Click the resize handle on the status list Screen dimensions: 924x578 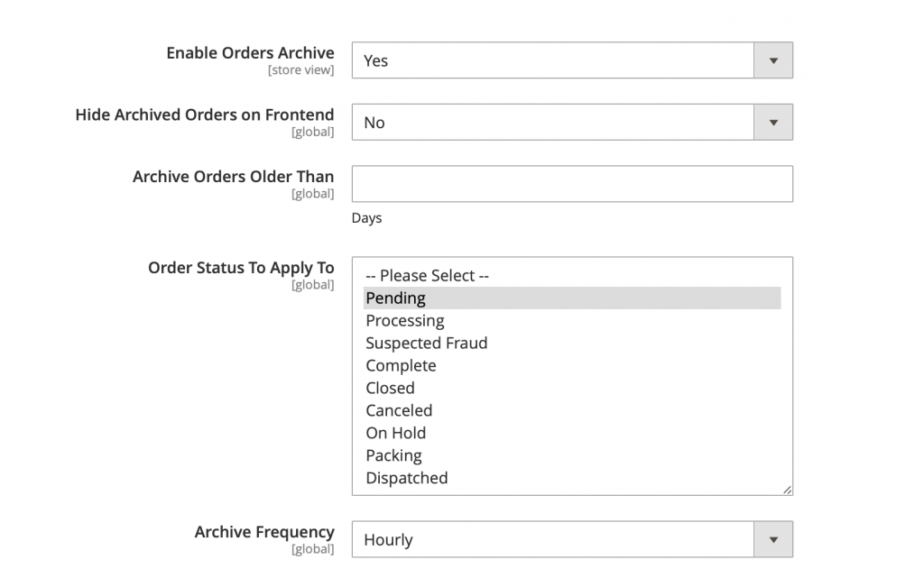(x=789, y=490)
